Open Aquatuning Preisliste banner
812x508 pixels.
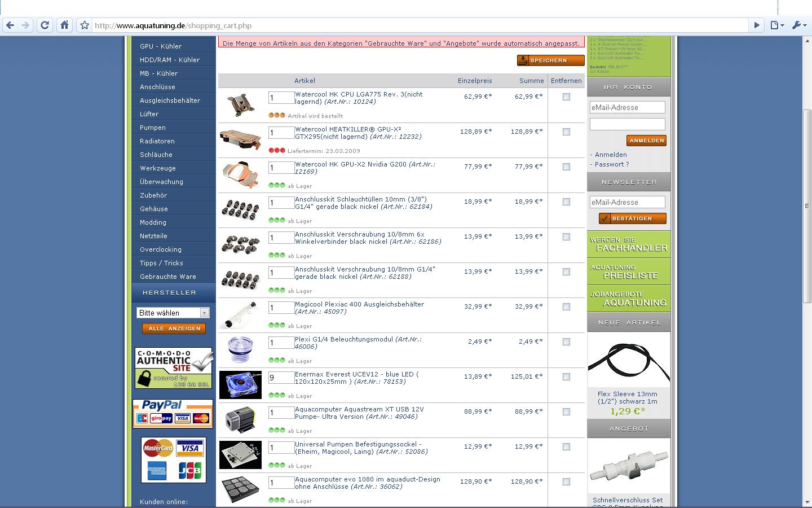tap(629, 271)
